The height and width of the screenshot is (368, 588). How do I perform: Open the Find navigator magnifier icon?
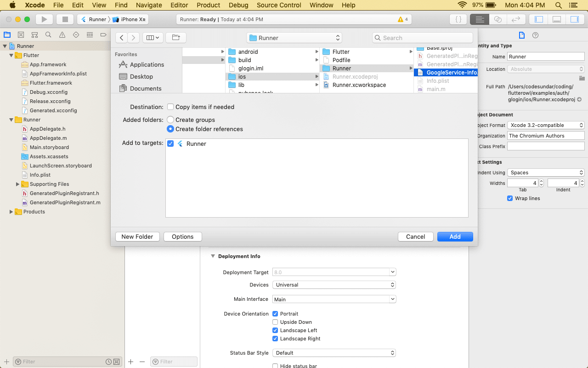point(48,35)
